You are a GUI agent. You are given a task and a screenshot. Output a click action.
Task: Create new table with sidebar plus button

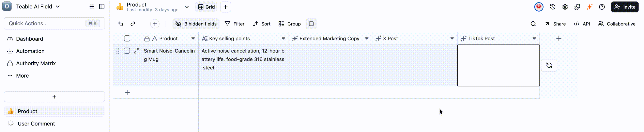[55, 97]
